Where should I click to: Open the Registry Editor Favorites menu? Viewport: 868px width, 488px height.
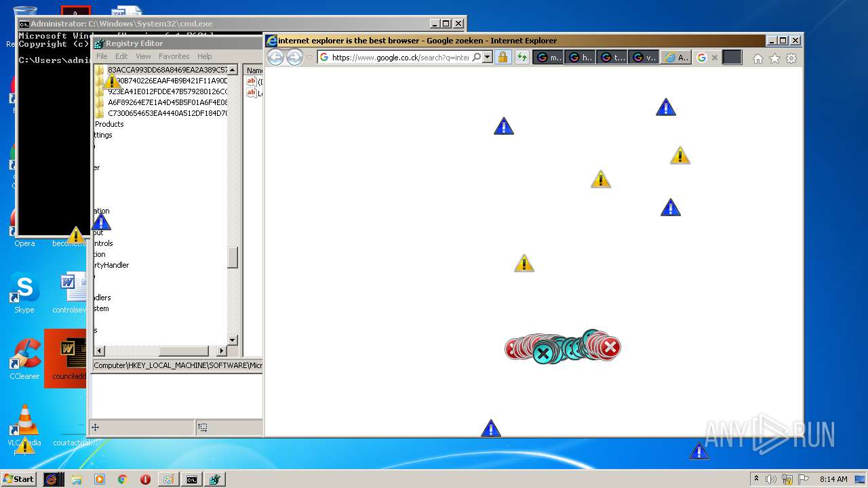pyautogui.click(x=174, y=56)
